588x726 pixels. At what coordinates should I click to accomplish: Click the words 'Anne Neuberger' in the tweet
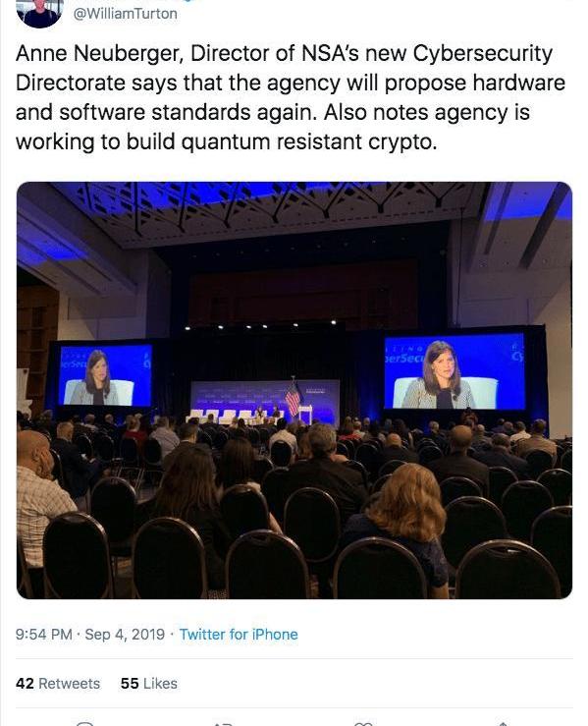(x=98, y=54)
